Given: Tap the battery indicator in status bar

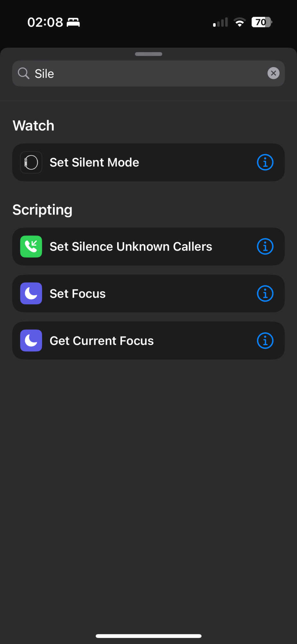Looking at the screenshot, I should [x=262, y=22].
